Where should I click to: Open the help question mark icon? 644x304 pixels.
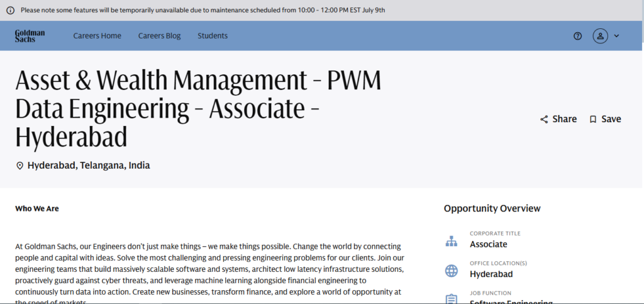(577, 36)
